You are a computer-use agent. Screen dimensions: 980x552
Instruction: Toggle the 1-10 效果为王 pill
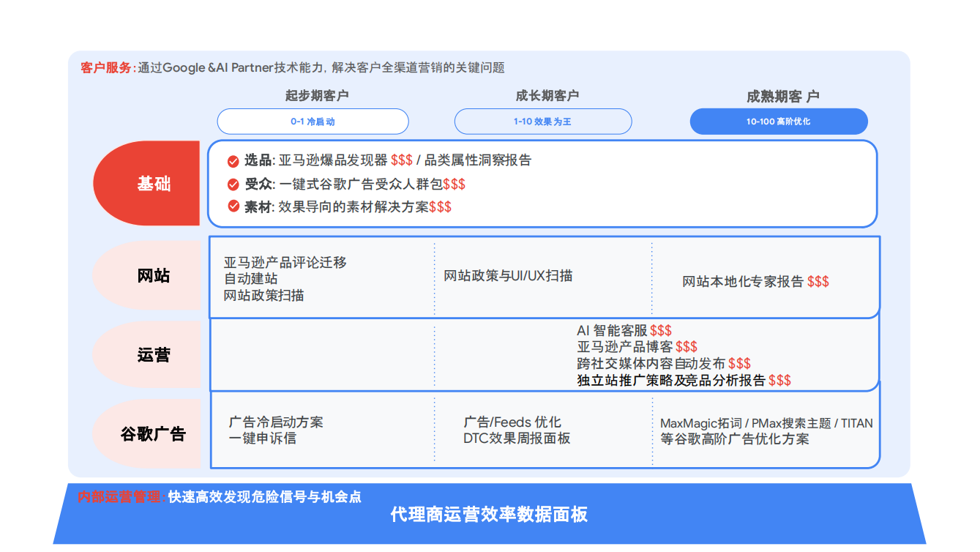pos(543,121)
